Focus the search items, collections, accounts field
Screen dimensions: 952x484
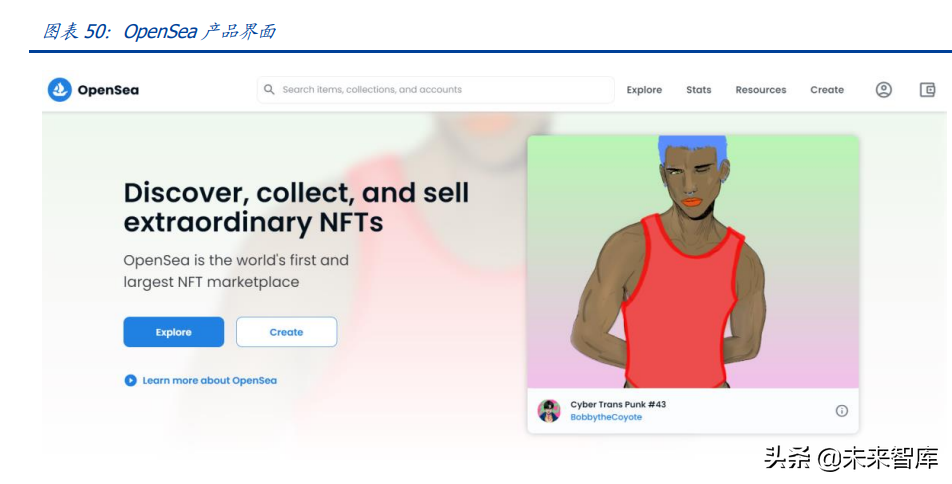click(x=440, y=90)
